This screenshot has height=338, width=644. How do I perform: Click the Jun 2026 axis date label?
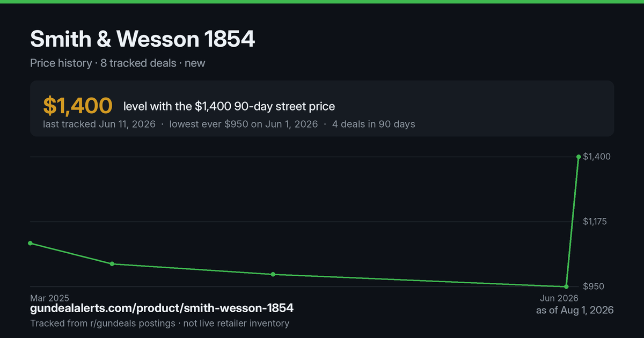559,298
